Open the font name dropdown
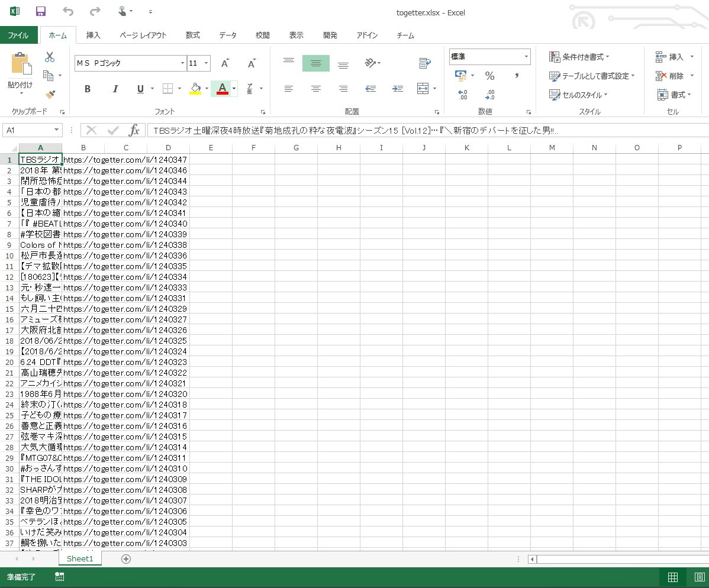 point(182,63)
